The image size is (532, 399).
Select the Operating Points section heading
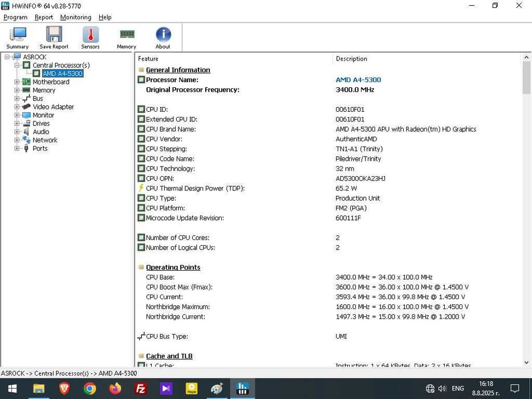click(x=173, y=267)
